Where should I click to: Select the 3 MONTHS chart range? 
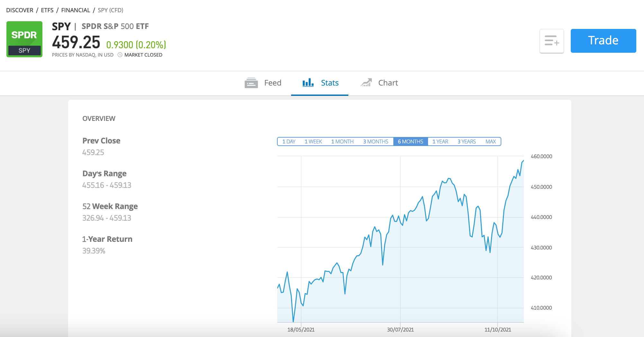point(376,141)
